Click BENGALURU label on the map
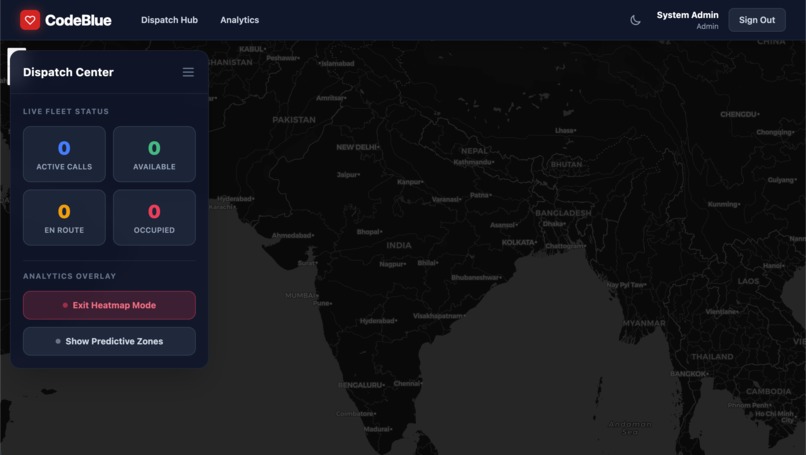806x455 pixels. pos(360,385)
